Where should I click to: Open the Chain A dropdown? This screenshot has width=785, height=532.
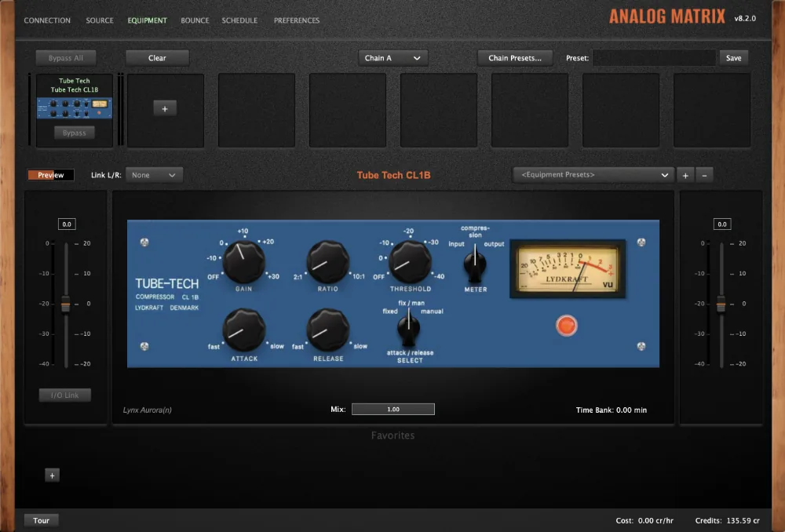coord(392,58)
